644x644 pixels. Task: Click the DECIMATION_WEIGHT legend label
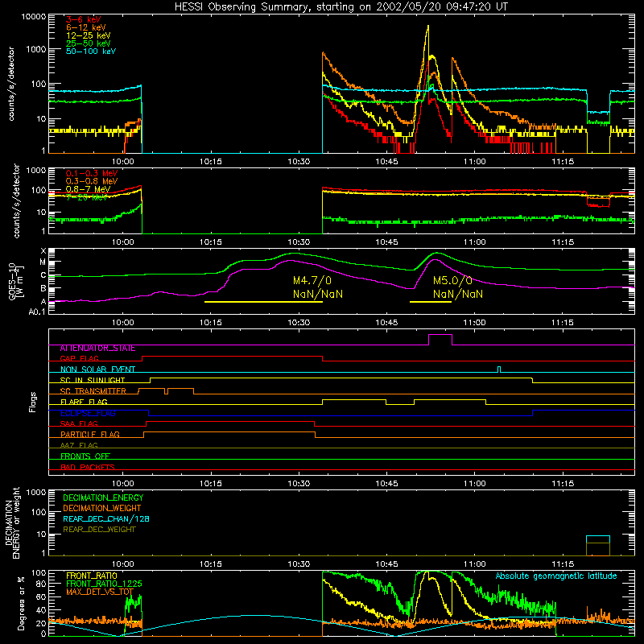(x=102, y=508)
